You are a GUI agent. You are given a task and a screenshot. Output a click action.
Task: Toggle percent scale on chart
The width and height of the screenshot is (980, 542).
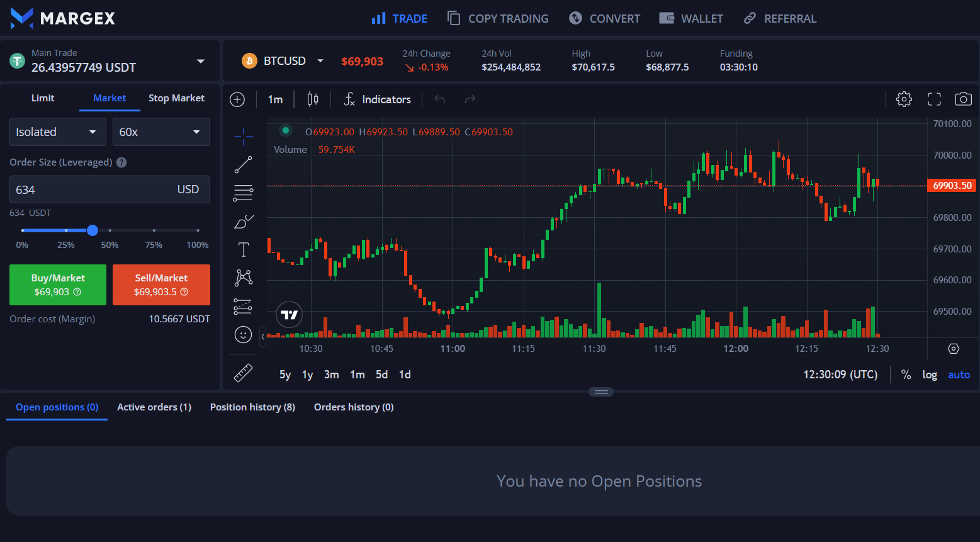pos(906,375)
